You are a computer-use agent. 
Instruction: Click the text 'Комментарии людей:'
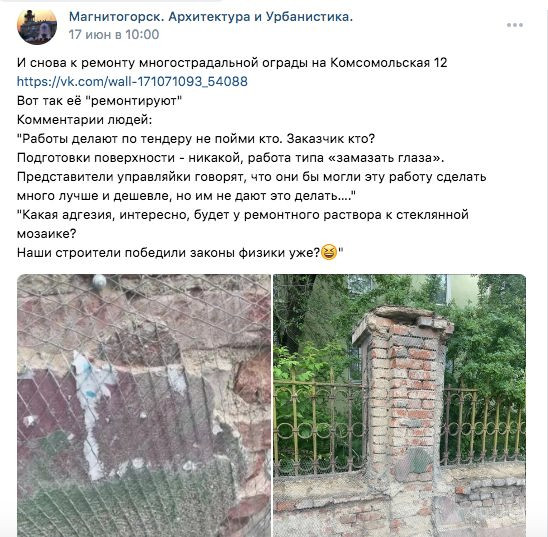click(85, 119)
